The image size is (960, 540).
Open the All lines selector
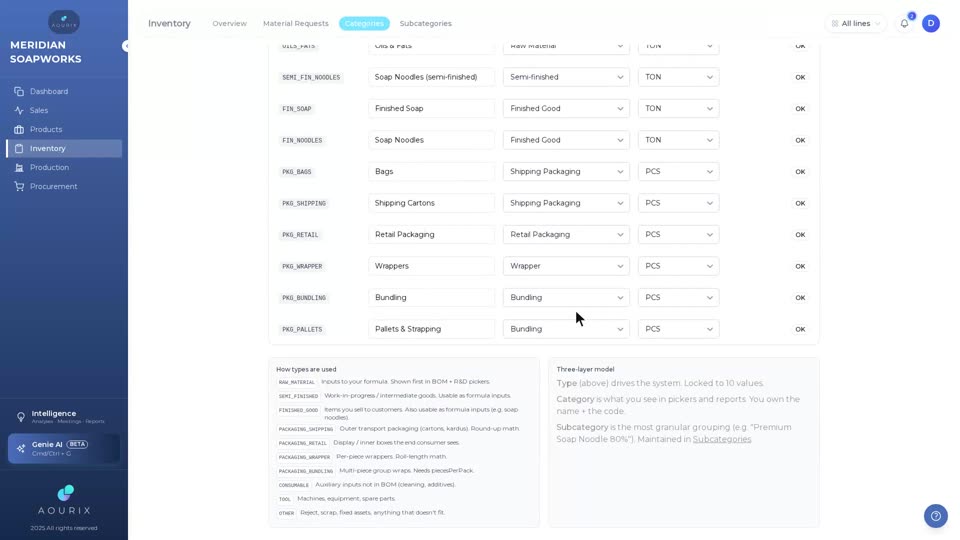[855, 23]
